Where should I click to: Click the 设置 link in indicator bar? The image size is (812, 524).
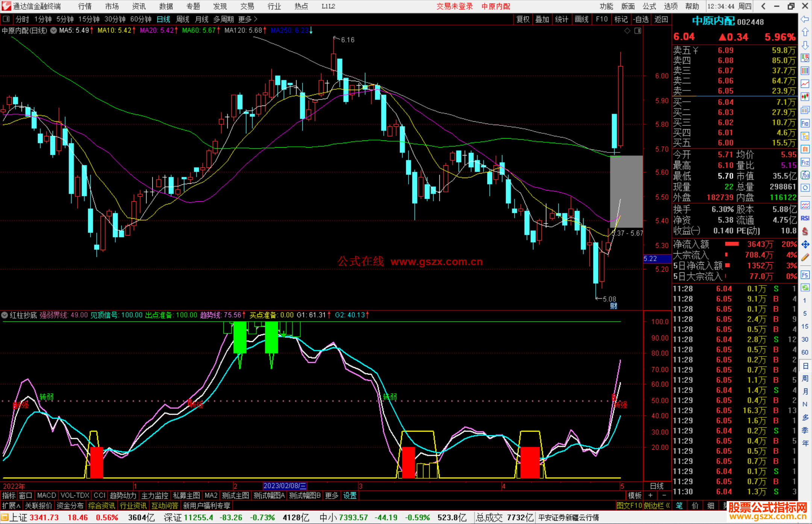[x=350, y=495]
